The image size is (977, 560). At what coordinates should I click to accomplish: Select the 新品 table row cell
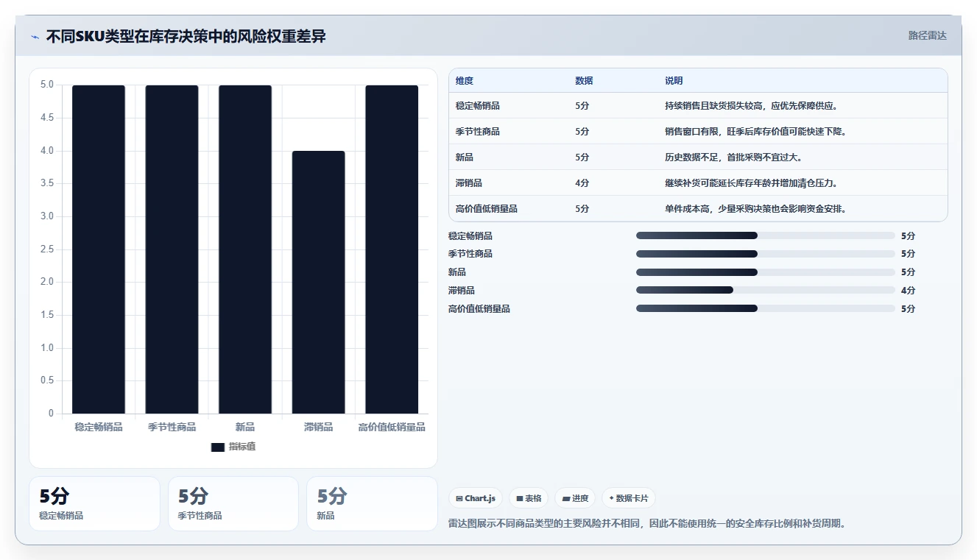pos(465,157)
